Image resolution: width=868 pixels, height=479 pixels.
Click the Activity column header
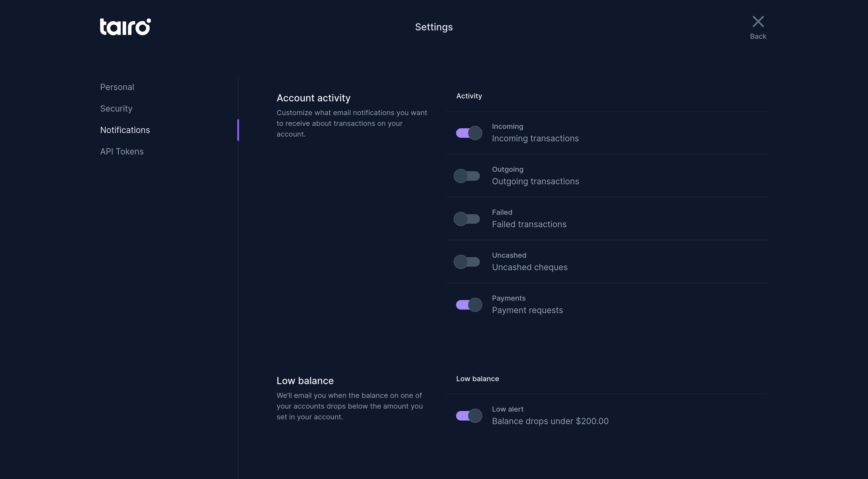coord(469,96)
